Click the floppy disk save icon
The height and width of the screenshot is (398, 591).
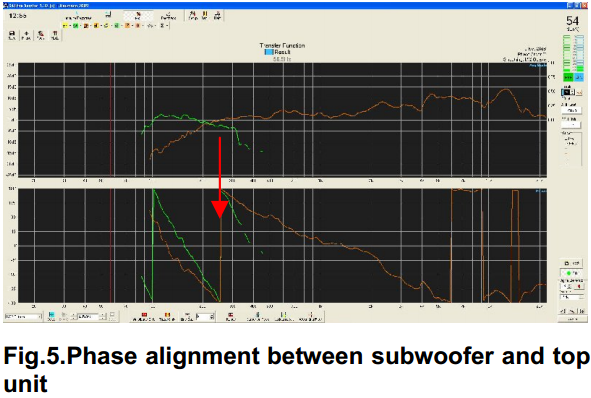click(12, 35)
